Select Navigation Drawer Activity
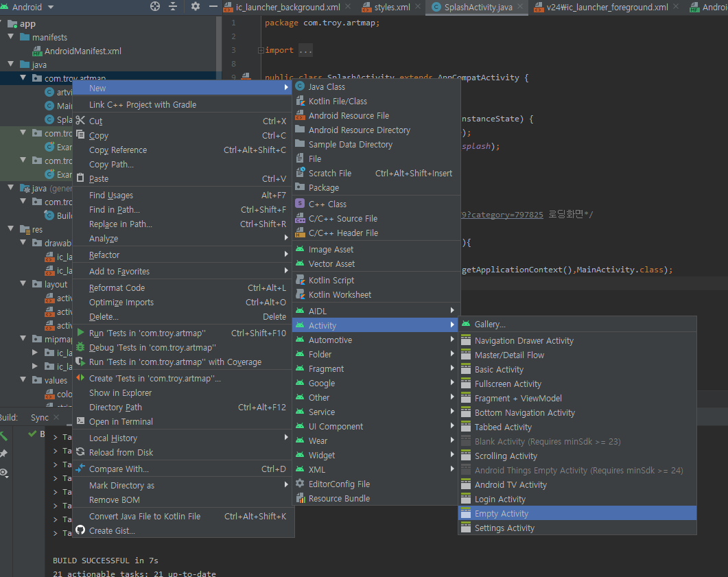The image size is (728, 577). pos(577,340)
